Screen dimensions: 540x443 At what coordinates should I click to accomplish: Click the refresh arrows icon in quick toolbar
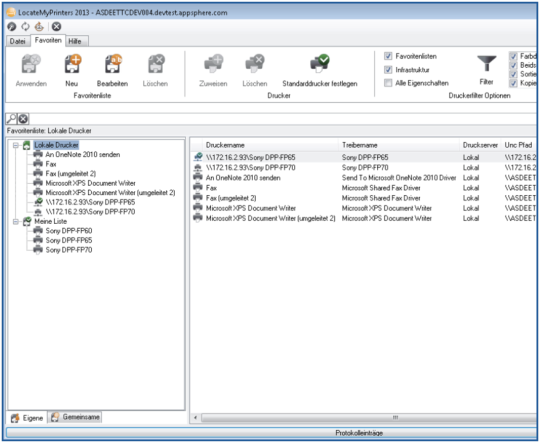[x=25, y=27]
